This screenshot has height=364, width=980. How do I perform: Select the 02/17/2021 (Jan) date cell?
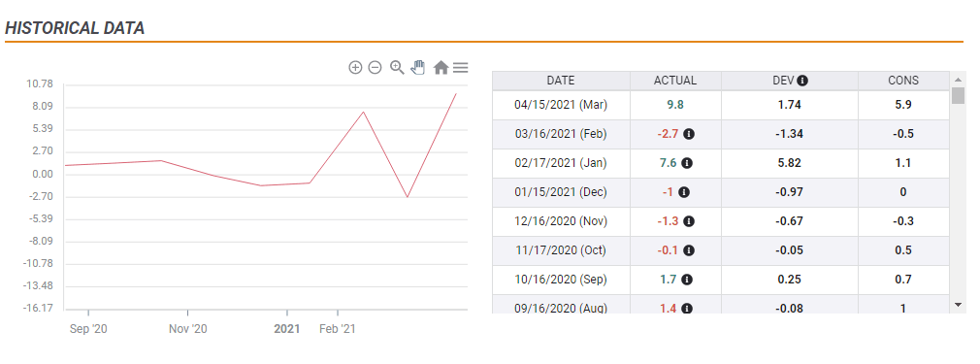561,163
